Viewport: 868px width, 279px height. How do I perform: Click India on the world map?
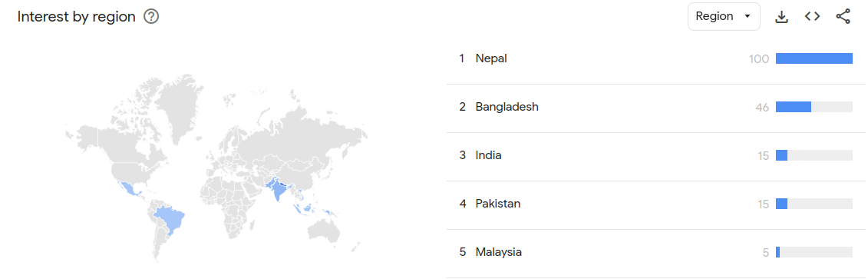click(x=277, y=191)
